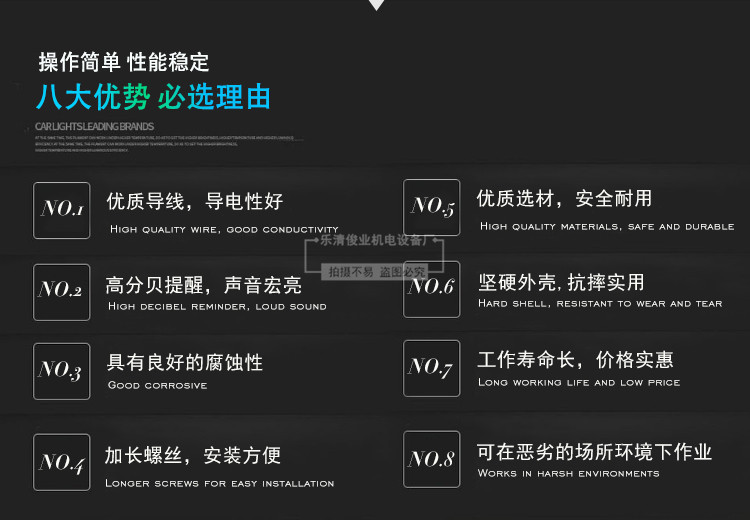
Task: Select heading 操作简单 性能稳定
Action: [x=124, y=62]
